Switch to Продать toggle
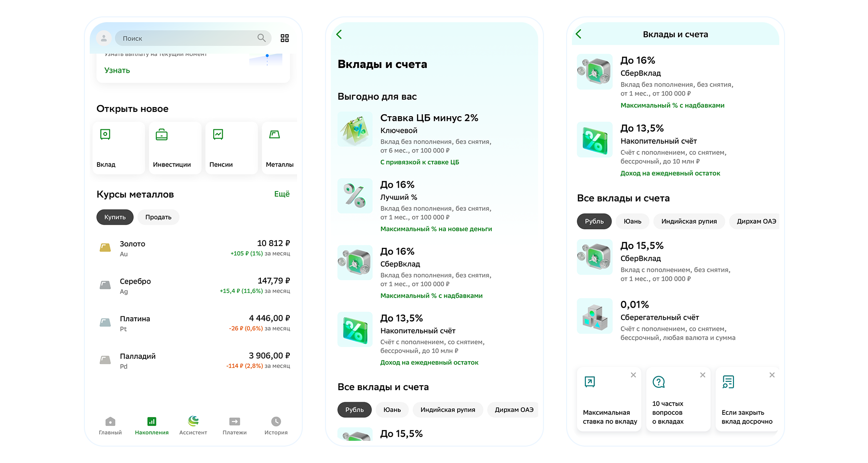The image size is (868, 463). (158, 217)
